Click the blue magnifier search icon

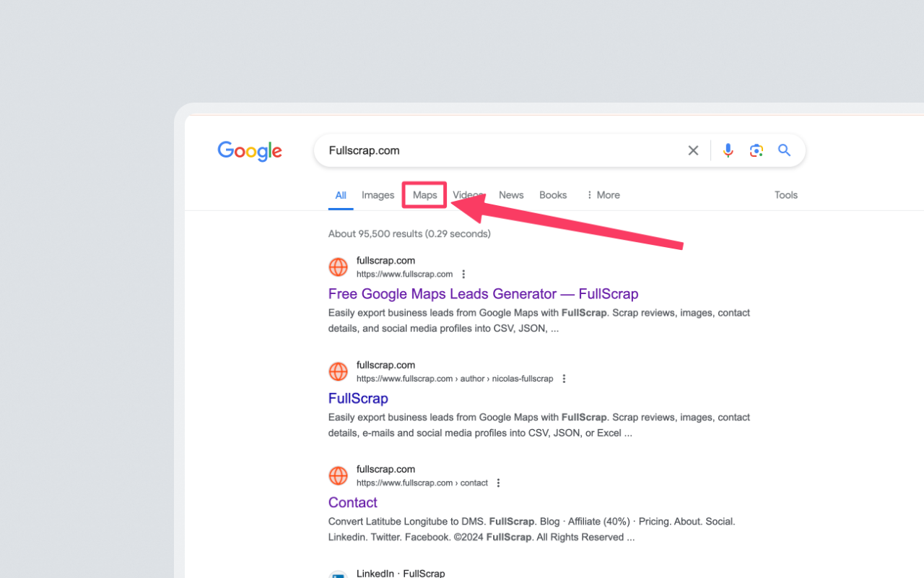(x=785, y=150)
